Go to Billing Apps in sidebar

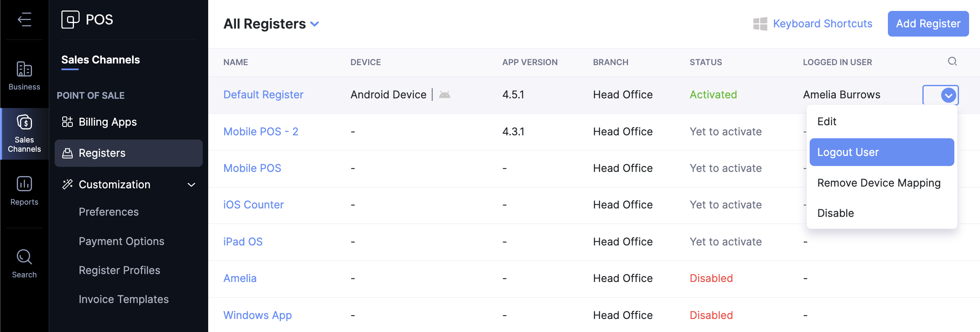(107, 122)
